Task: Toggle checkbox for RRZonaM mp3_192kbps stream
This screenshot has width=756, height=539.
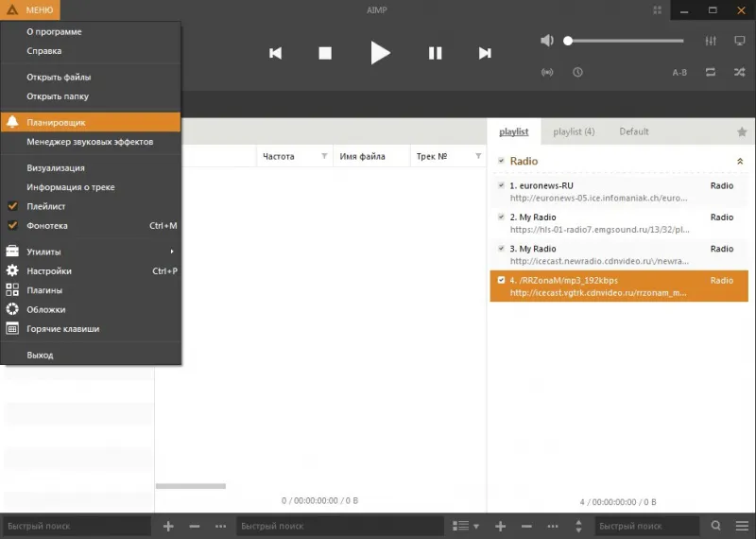Action: [x=501, y=281]
